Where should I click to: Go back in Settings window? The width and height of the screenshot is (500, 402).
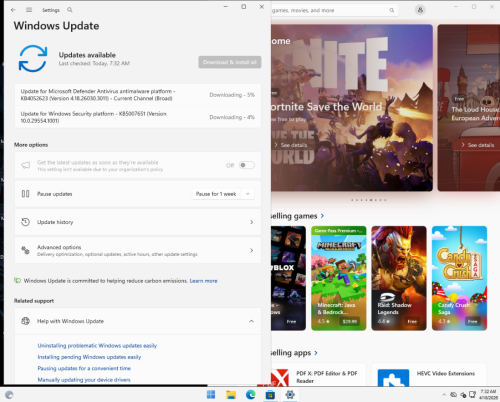tap(13, 10)
